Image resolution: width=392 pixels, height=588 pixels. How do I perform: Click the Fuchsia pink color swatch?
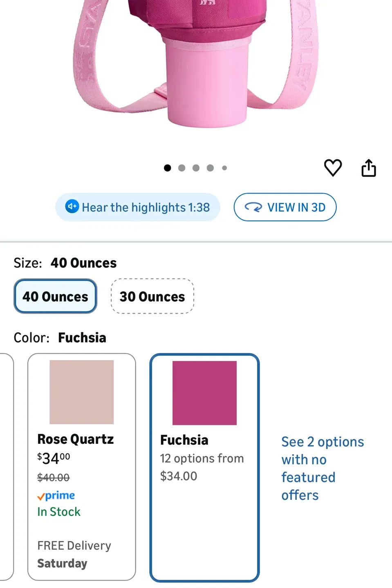[x=204, y=392]
